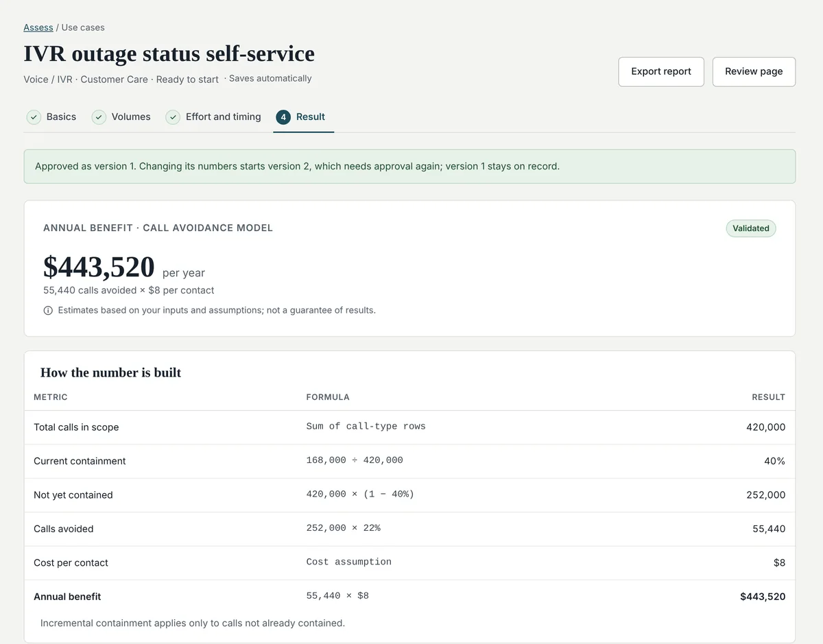823x644 pixels.
Task: Click the 'Use cases' breadcrumb text
Action: tap(83, 27)
